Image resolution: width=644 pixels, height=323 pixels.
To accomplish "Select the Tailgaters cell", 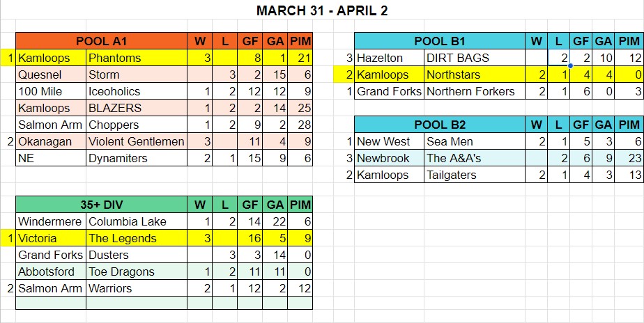I will click(x=474, y=175).
